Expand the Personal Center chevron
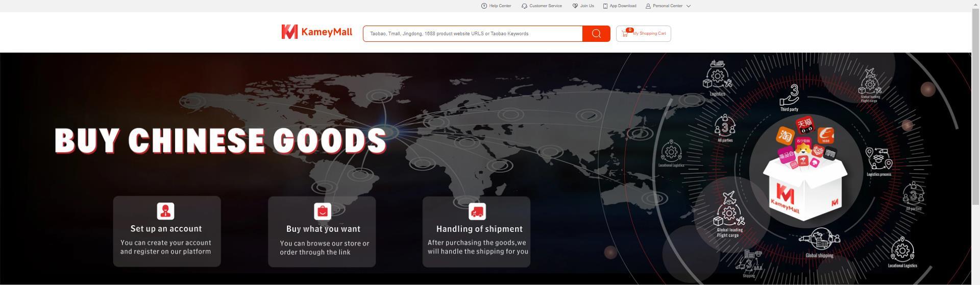 [x=688, y=6]
